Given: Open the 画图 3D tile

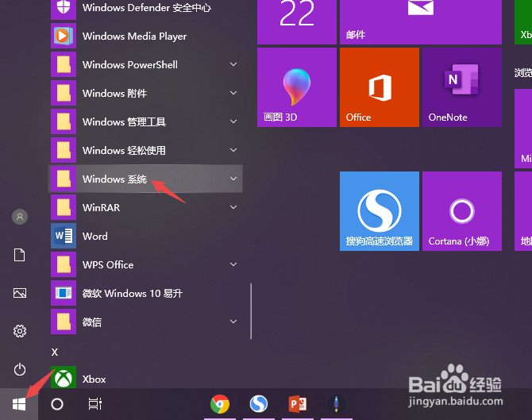Looking at the screenshot, I should point(297,87).
